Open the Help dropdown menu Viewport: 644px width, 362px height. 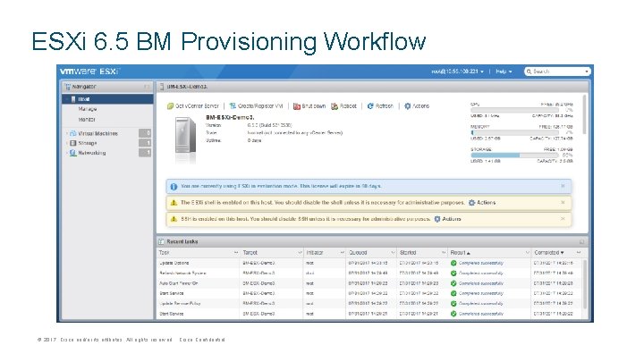[x=504, y=72]
